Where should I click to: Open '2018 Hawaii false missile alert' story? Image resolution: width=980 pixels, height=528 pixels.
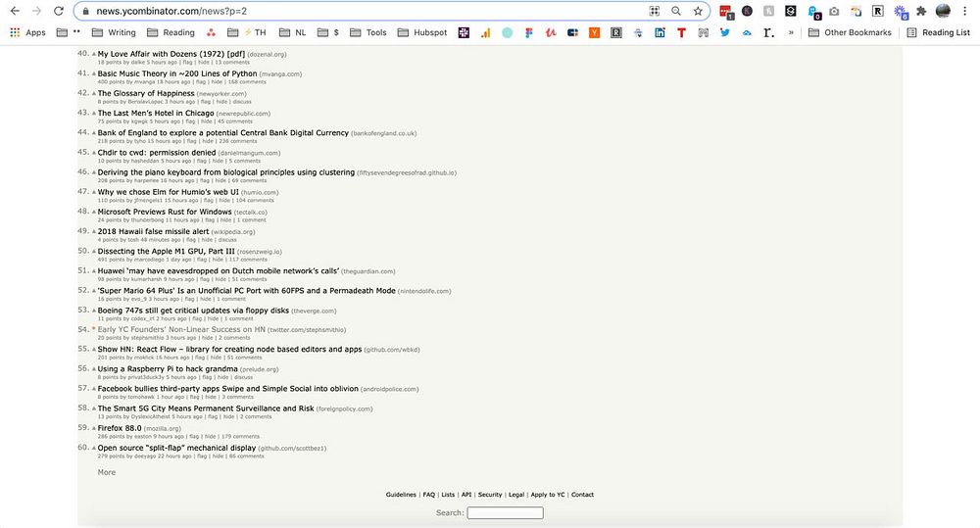[x=153, y=231]
